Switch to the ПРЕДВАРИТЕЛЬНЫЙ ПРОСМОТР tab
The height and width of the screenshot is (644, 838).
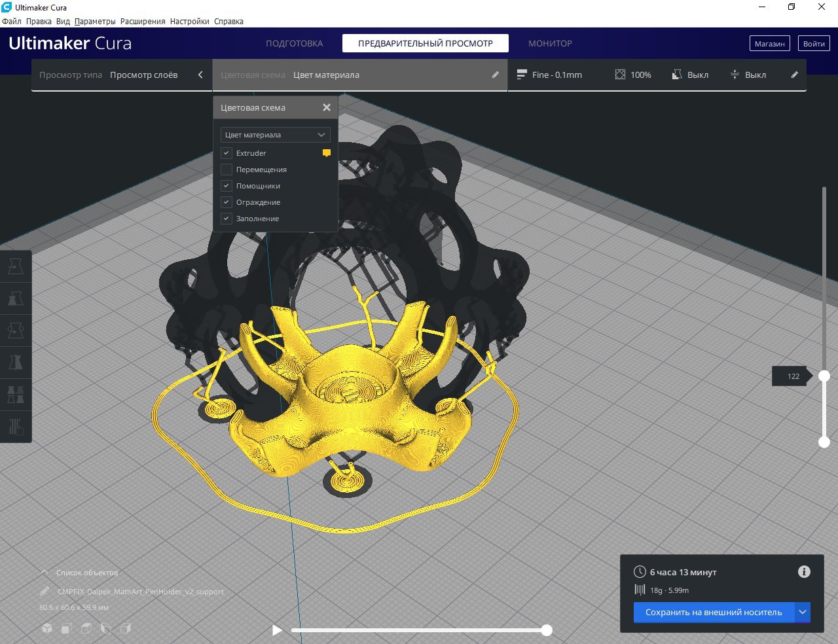[425, 43]
